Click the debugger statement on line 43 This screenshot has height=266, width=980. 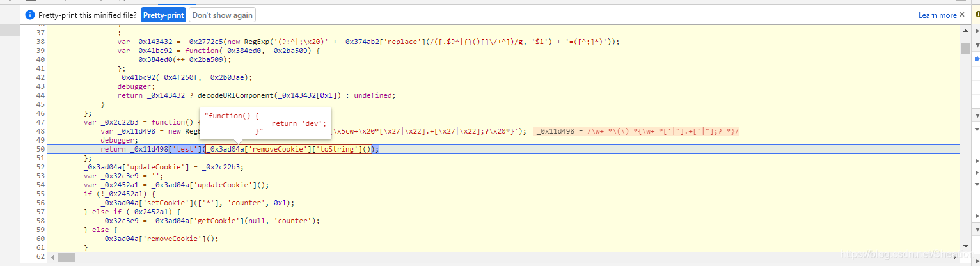coord(136,86)
